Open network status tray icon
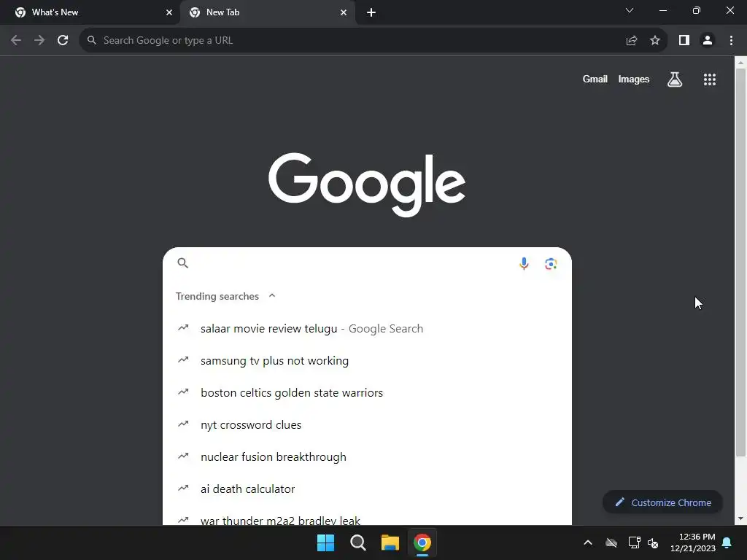Viewport: 747px width, 560px height. [634, 542]
